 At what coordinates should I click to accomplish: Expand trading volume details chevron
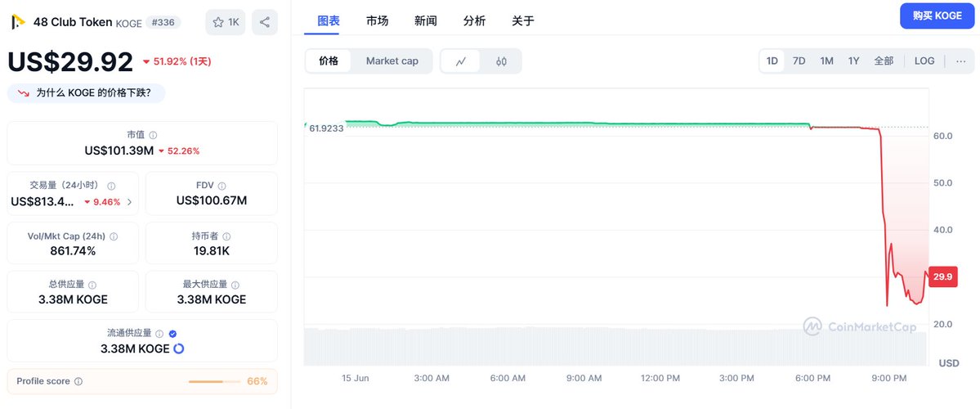pos(129,202)
